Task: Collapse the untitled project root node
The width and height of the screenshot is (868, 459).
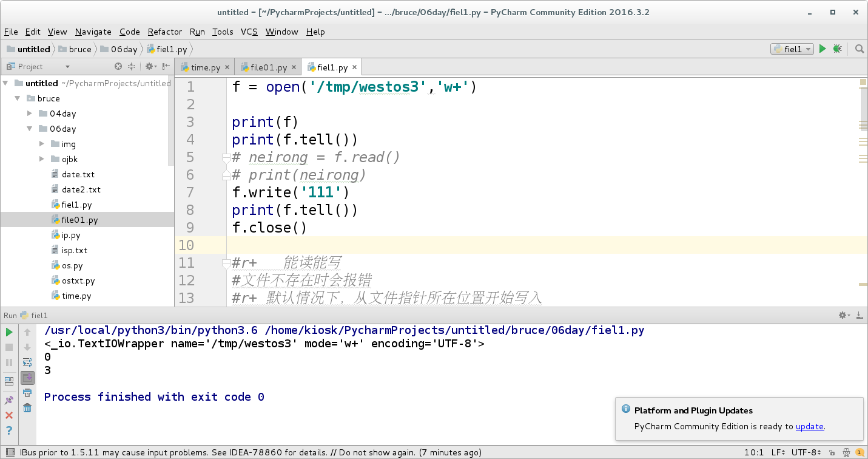Action: (x=6, y=83)
